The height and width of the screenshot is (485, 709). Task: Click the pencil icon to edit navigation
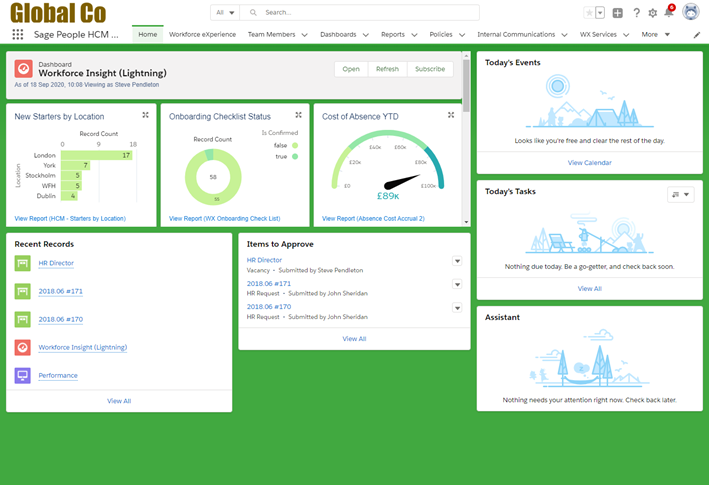[x=697, y=35]
